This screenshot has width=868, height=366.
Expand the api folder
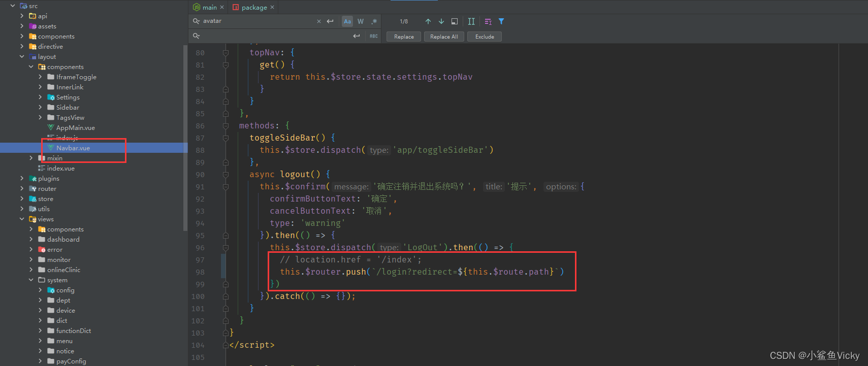pos(22,16)
